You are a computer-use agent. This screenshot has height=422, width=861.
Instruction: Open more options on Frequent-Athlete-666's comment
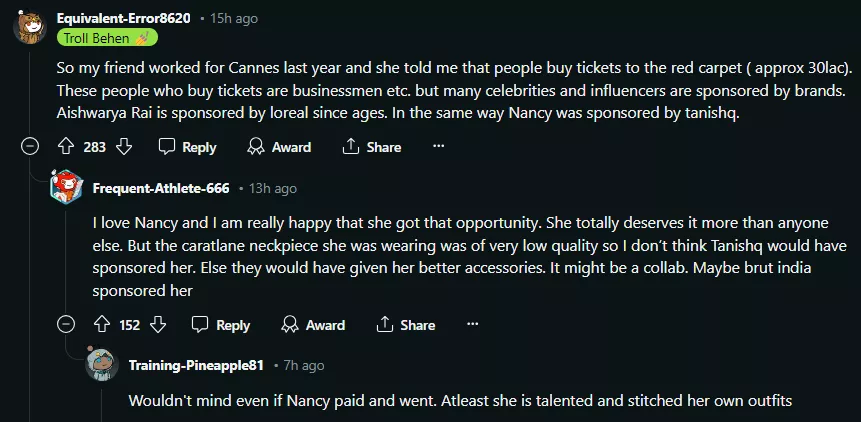click(472, 325)
